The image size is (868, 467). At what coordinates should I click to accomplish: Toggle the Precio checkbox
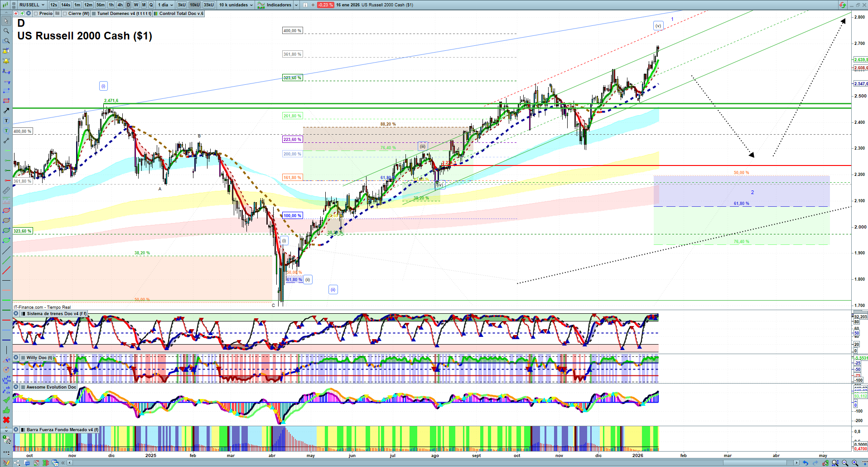(36, 14)
